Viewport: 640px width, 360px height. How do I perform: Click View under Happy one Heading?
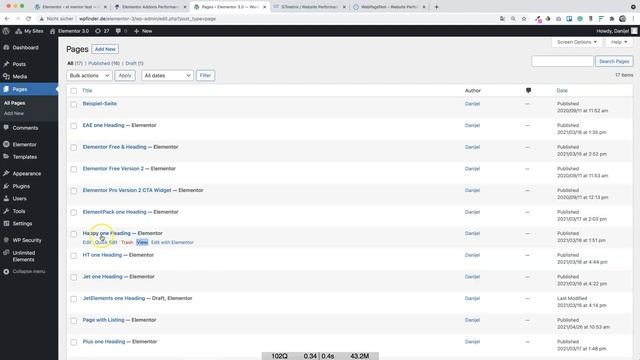pos(142,242)
